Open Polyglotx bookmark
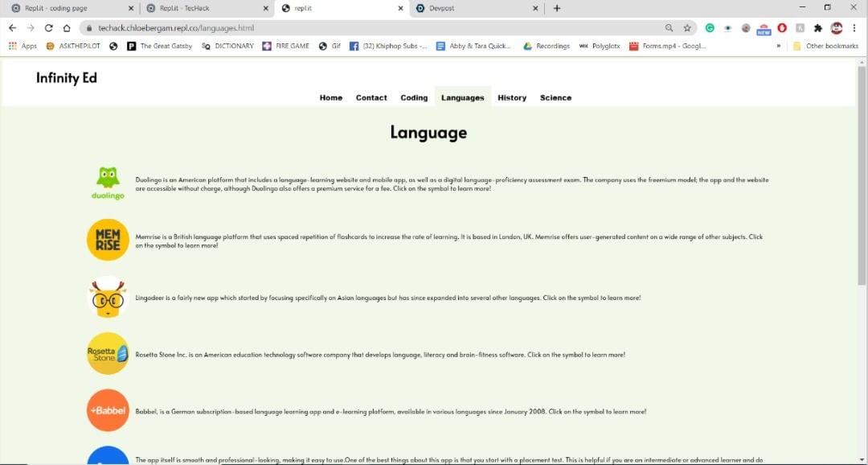The image size is (868, 465). coord(600,46)
